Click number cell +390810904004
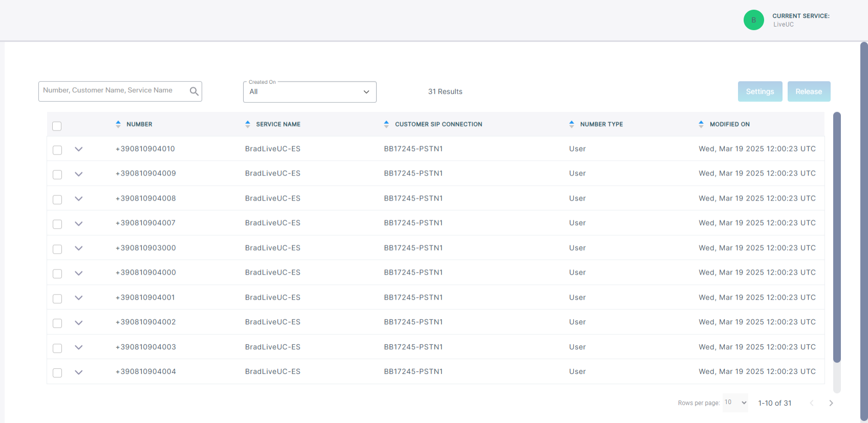This screenshot has width=868, height=423. click(146, 372)
